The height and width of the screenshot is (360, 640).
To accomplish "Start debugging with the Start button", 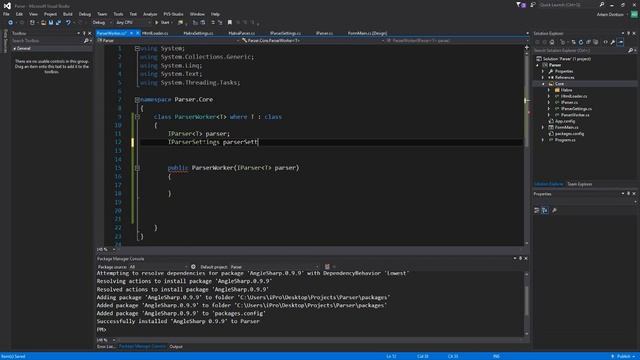I will point(162,22).
